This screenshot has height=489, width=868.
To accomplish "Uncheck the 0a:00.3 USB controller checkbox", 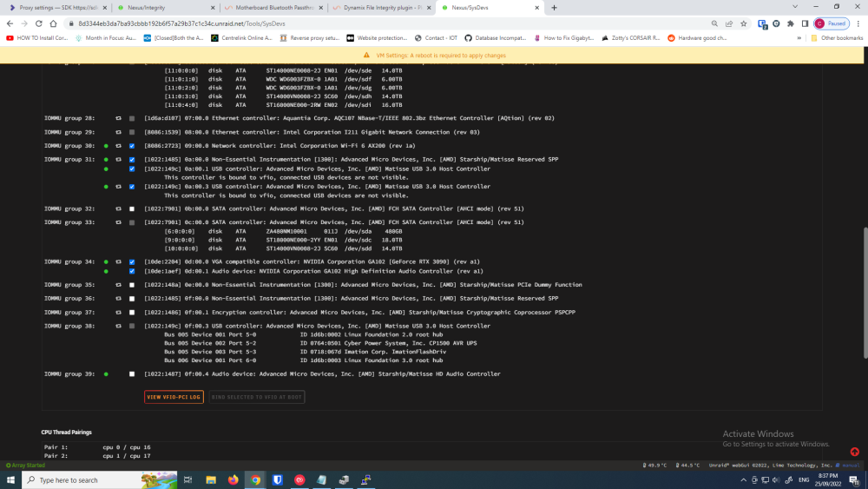I will pyautogui.click(x=132, y=187).
